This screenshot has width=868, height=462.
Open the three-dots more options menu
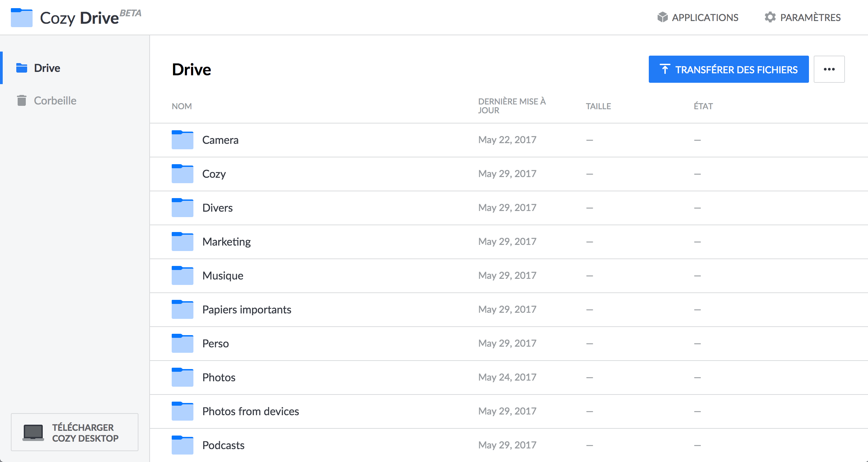829,69
